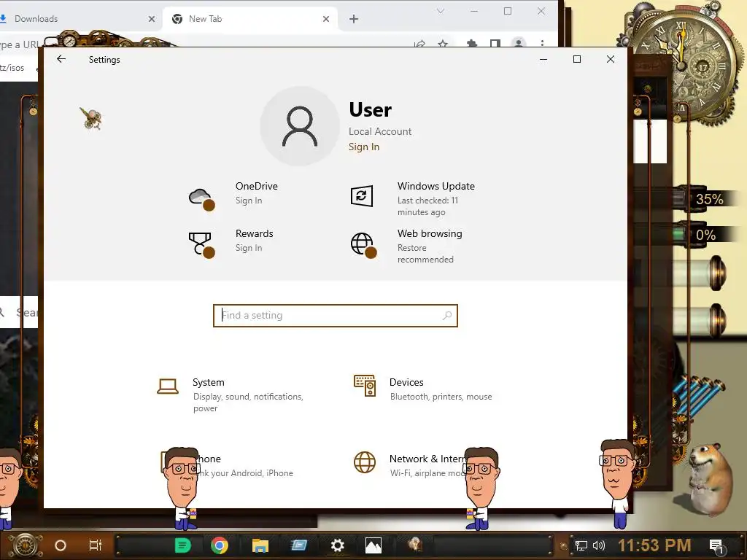
Task: Close the Downloads tab in Chrome
Action: 152,19
